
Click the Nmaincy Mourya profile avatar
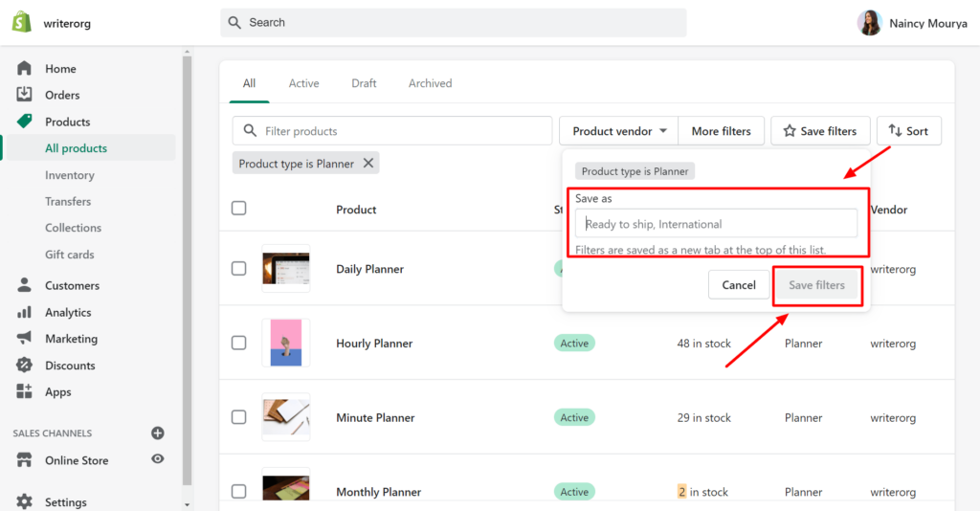[869, 23]
